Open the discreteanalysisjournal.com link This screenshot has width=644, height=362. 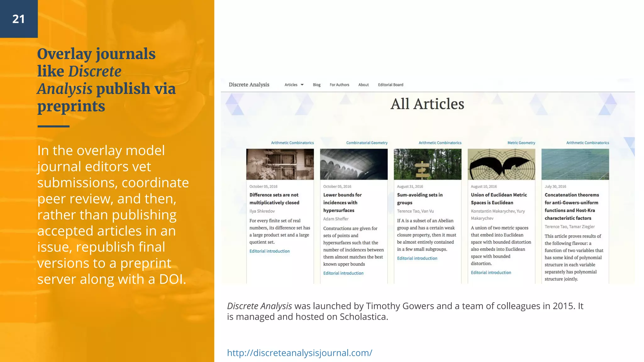tap(300, 353)
